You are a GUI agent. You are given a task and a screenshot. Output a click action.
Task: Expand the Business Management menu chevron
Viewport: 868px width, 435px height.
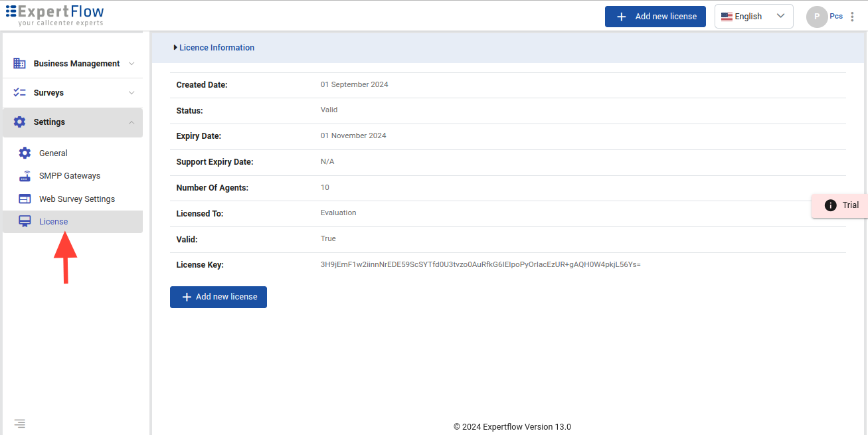[131, 64]
